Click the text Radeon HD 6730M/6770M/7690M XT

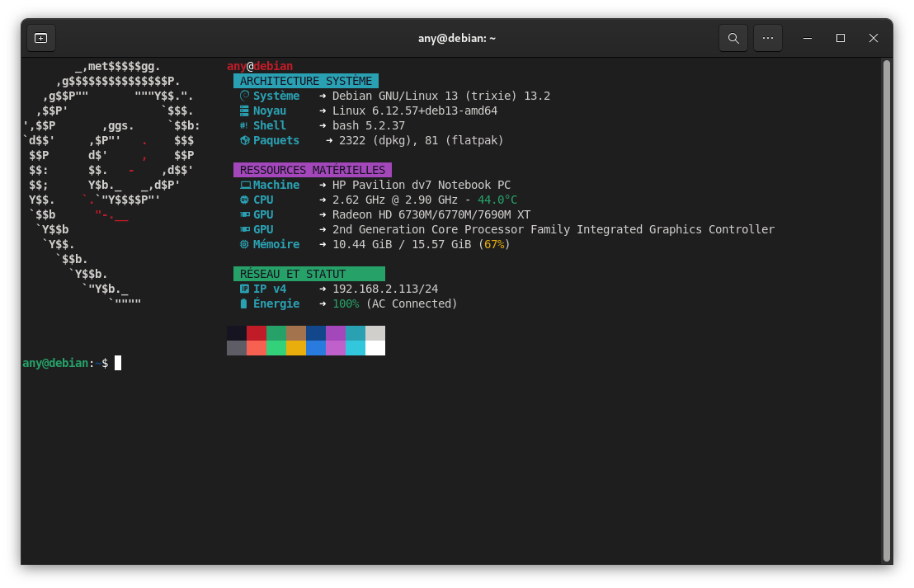431,214
